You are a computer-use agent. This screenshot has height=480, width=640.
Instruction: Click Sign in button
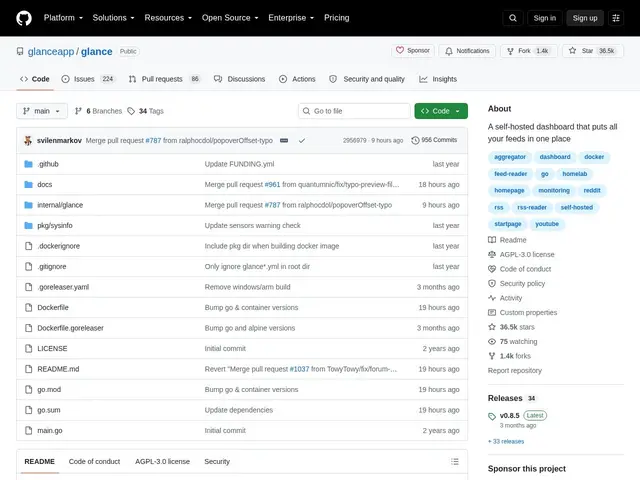tap(544, 18)
